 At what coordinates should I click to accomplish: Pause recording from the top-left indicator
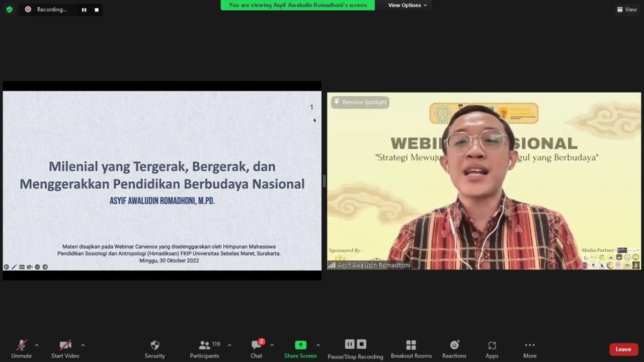pyautogui.click(x=84, y=10)
